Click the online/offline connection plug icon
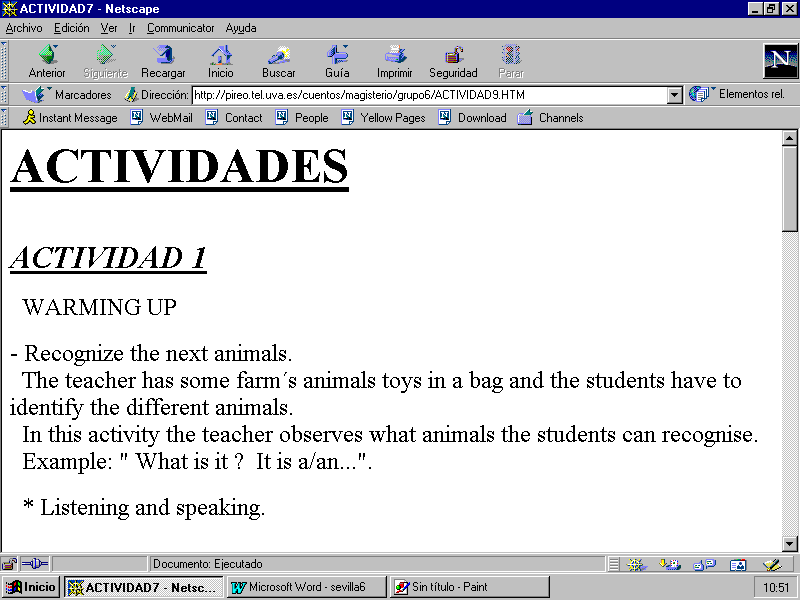 35,564
